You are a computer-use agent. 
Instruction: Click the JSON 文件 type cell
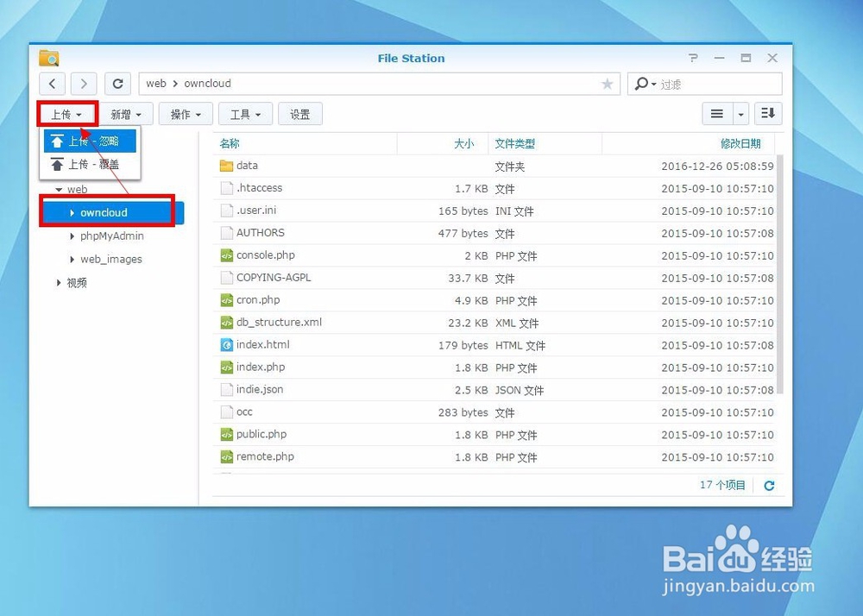[519, 390]
